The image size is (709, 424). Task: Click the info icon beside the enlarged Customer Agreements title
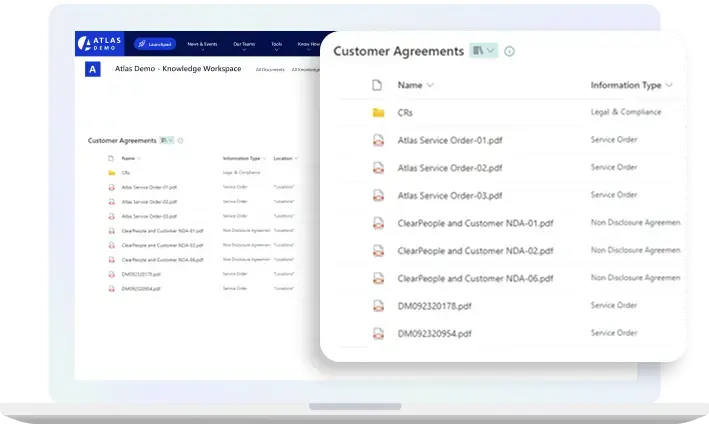[x=509, y=51]
